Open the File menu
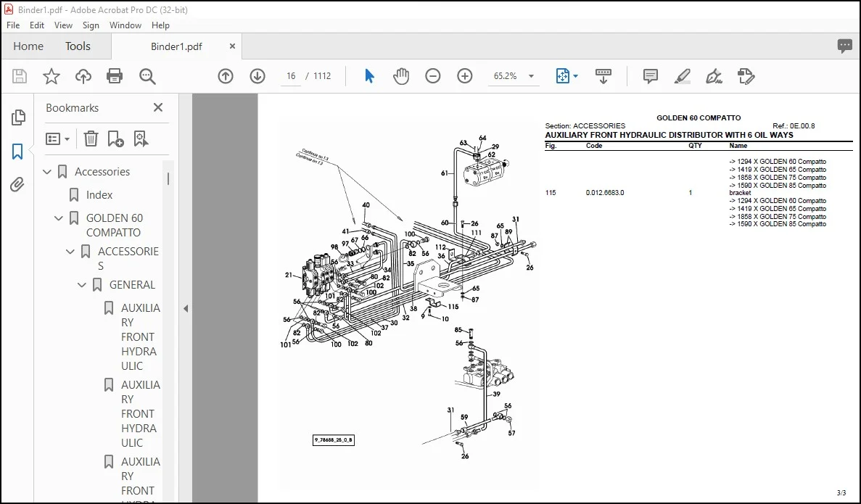The height and width of the screenshot is (504, 861). 13,25
